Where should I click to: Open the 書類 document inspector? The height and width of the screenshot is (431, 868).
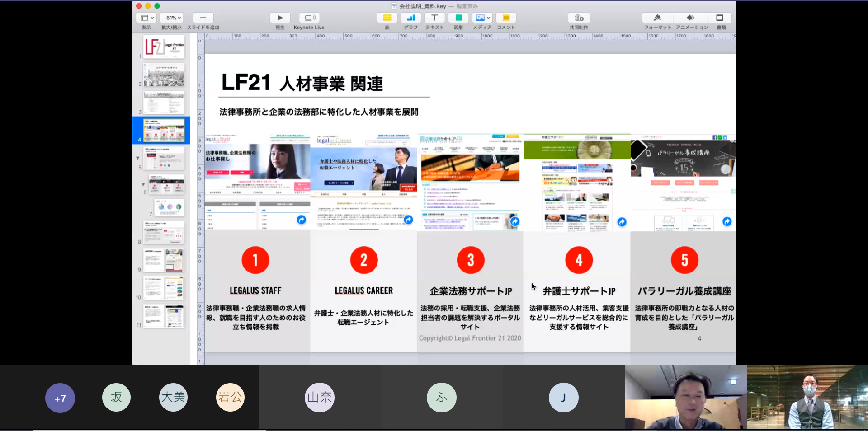click(x=720, y=18)
